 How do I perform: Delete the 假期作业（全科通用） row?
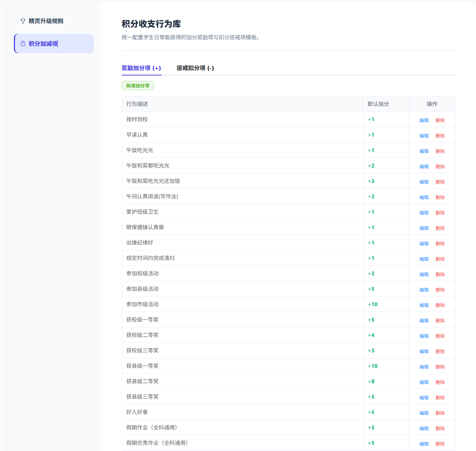pos(440,428)
